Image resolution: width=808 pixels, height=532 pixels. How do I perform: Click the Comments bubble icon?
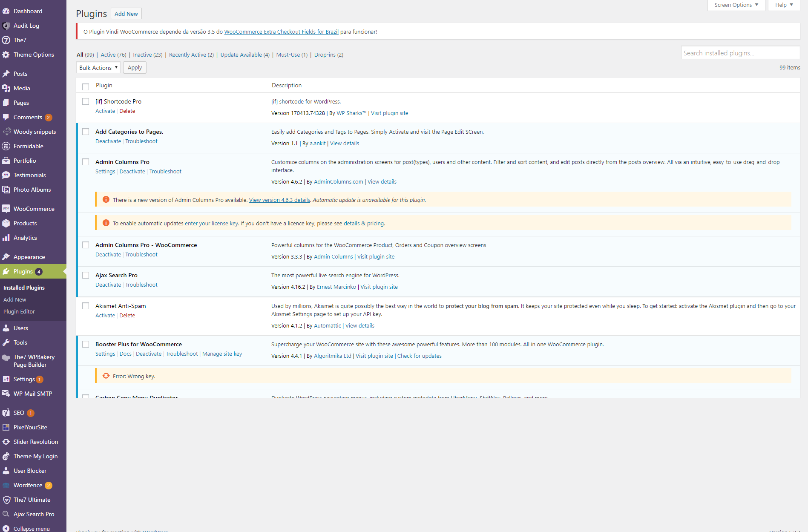6,117
